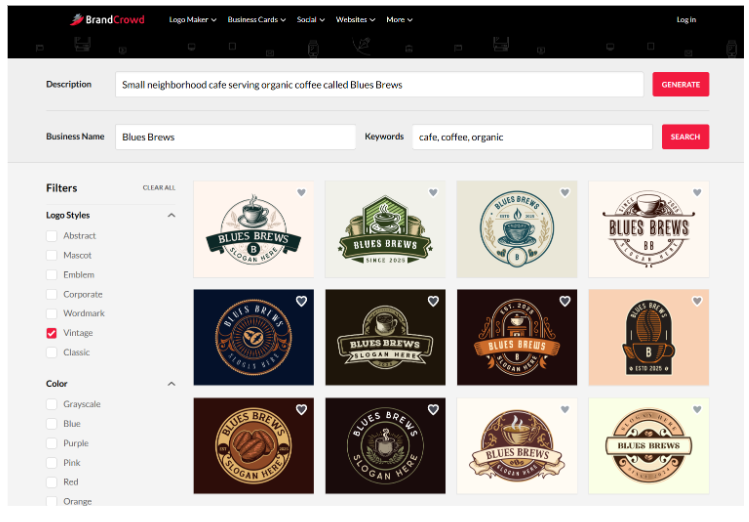Favorite the green emblem Blues Brews logo
This screenshot has width=749, height=522.
433,192
